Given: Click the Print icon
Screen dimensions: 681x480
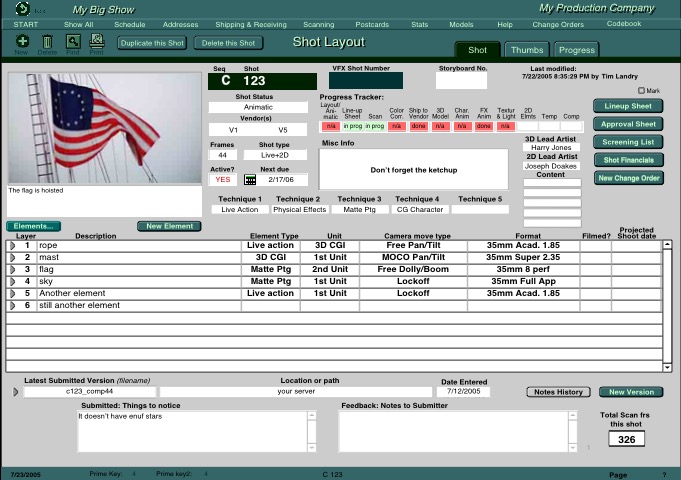Looking at the screenshot, I should (x=97, y=41).
